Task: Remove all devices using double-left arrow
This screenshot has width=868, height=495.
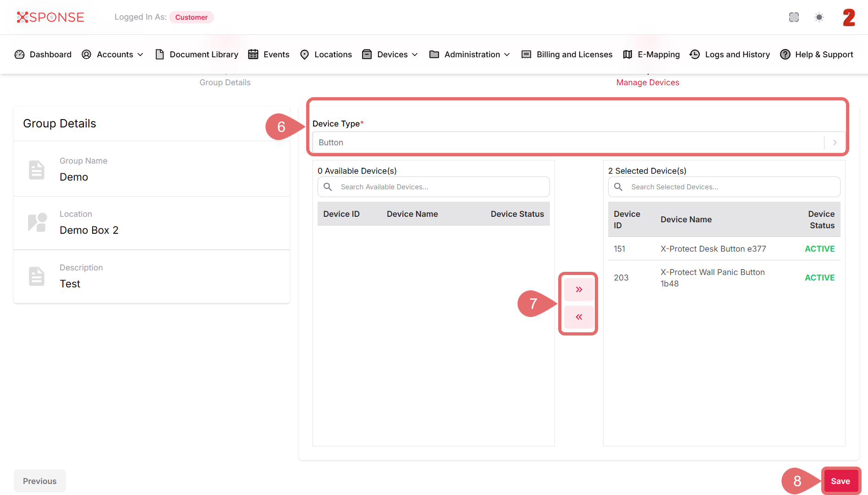Action: click(579, 317)
